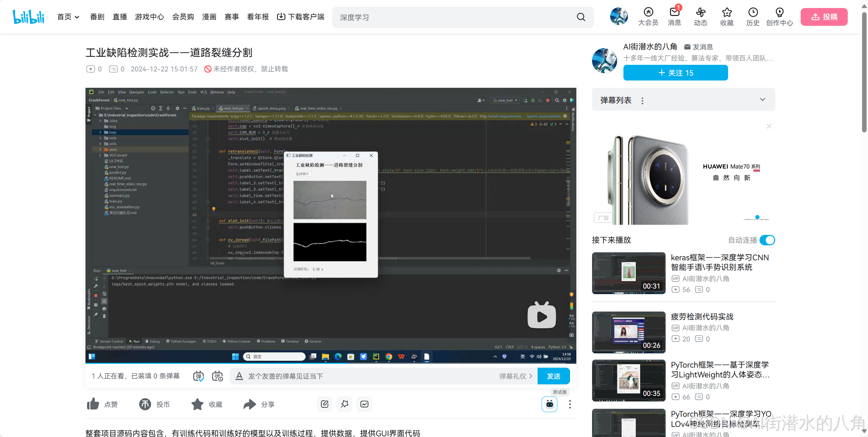868x437 pixels.
Task: Expand the danmaku list (弹幕列表) panel
Action: pos(763,100)
